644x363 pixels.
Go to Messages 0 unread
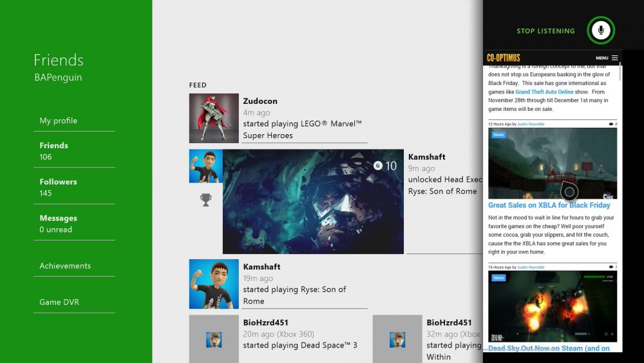[x=58, y=224]
